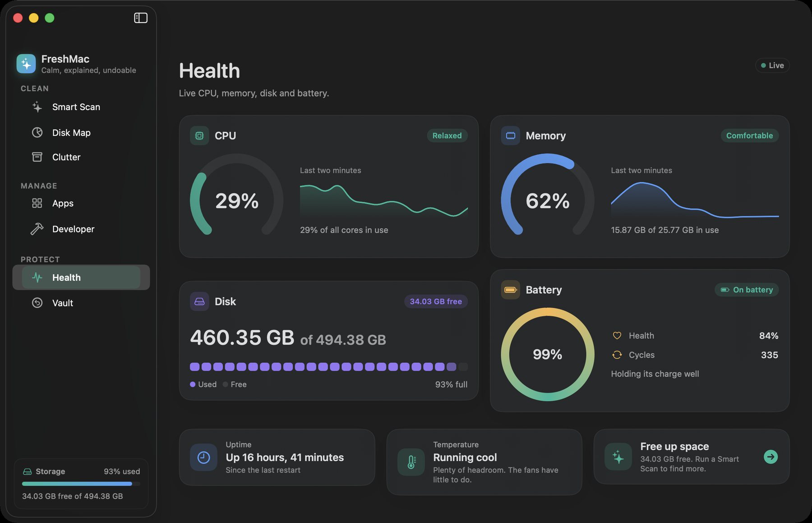Click the green arrow on Free up space
The width and height of the screenshot is (812, 523).
(770, 457)
